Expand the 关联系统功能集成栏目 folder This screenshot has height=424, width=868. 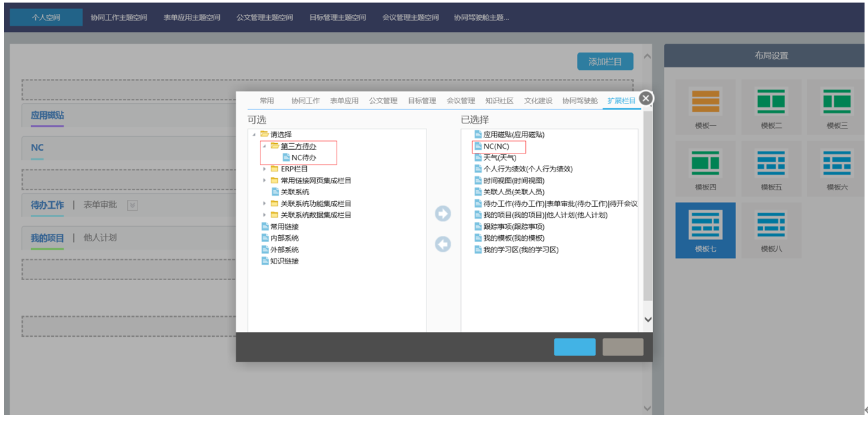(x=264, y=203)
